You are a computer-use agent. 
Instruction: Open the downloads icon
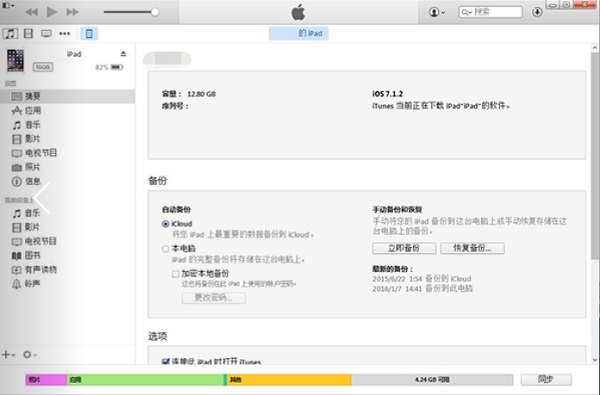(537, 12)
